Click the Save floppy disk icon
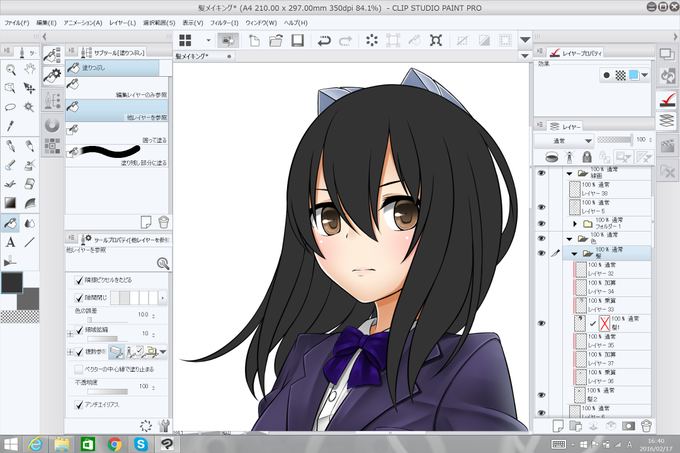The height and width of the screenshot is (453, 680). click(298, 41)
